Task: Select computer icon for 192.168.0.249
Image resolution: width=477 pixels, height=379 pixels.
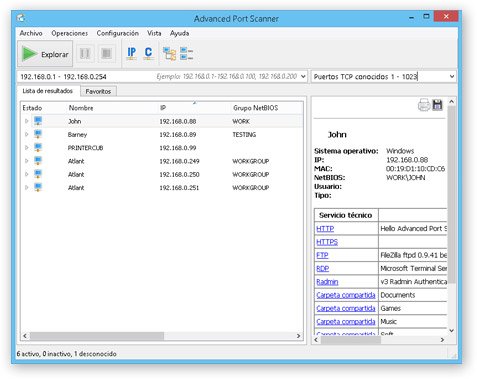Action: (x=38, y=161)
